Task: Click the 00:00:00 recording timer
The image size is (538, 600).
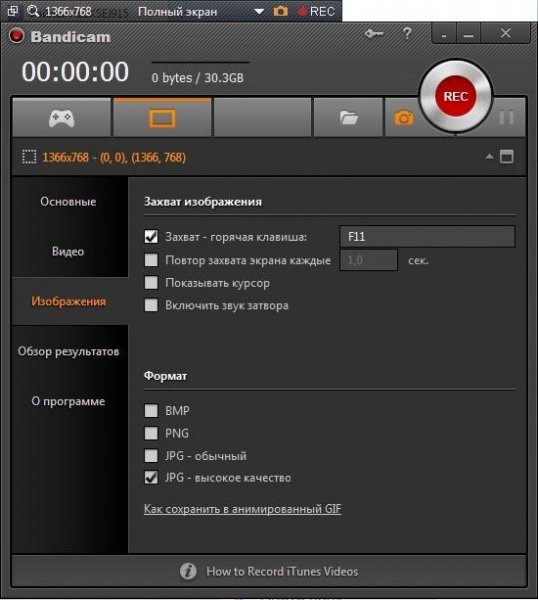Action: tap(75, 72)
